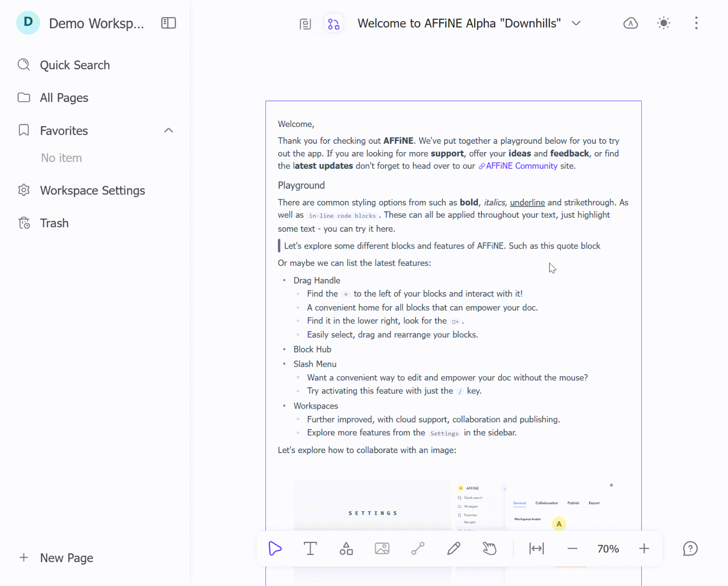Image resolution: width=728 pixels, height=586 pixels.
Task: Click the cloud sync icon
Action: (630, 23)
